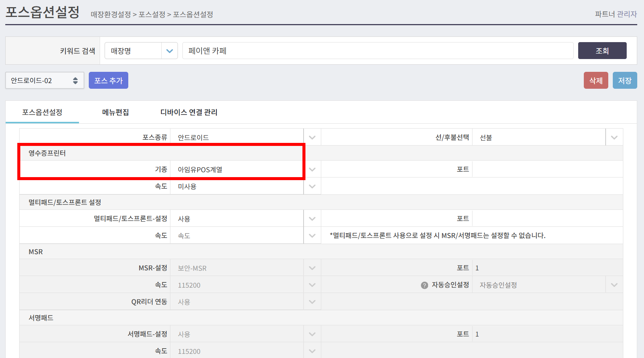
Task: Expand the 서명패드-설정 사용 dropdown
Action: [245, 334]
